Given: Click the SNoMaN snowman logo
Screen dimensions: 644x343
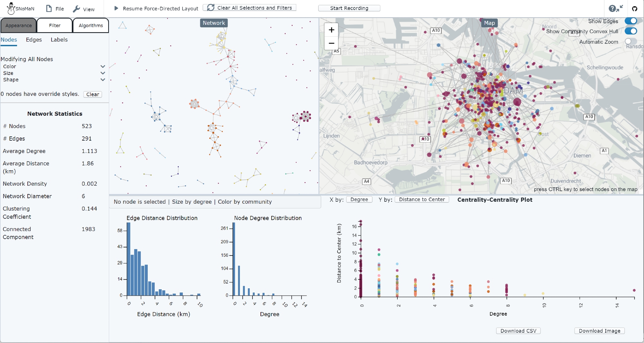Looking at the screenshot, I should tap(11, 8).
